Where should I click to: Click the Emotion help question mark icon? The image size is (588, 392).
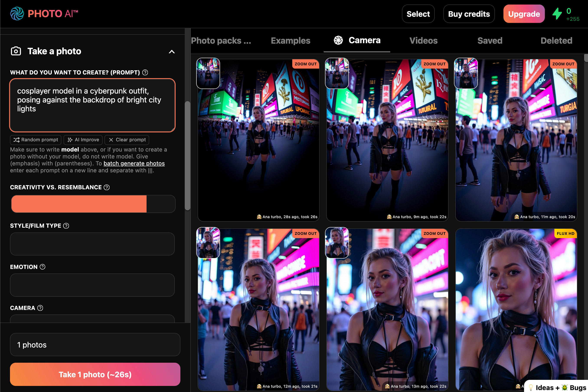coord(43,267)
